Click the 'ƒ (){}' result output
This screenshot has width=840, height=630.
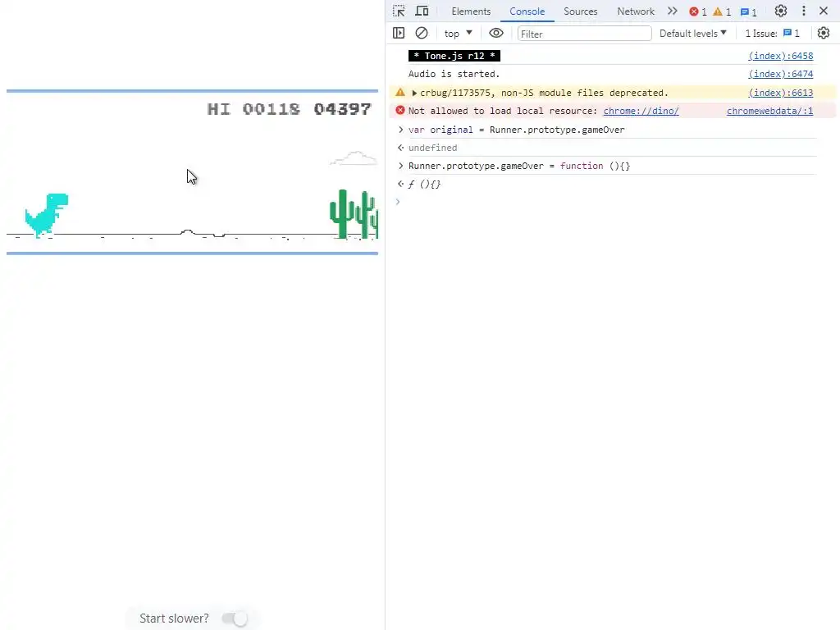tap(424, 185)
